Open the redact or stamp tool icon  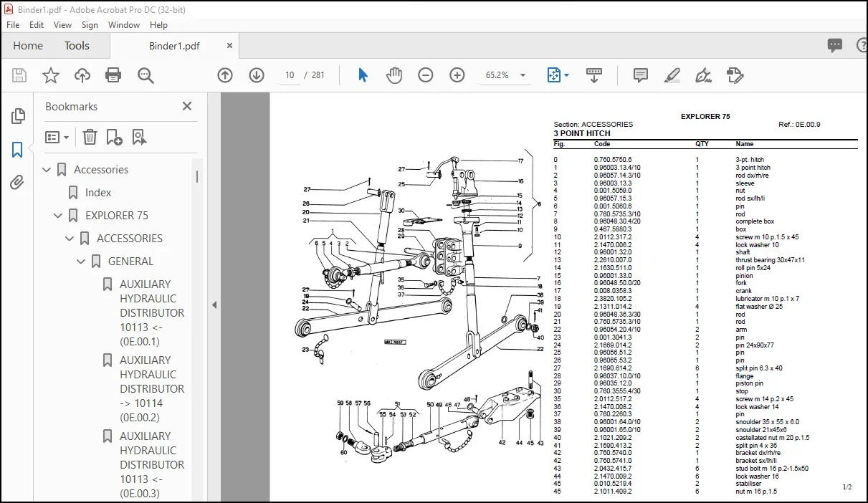[735, 75]
